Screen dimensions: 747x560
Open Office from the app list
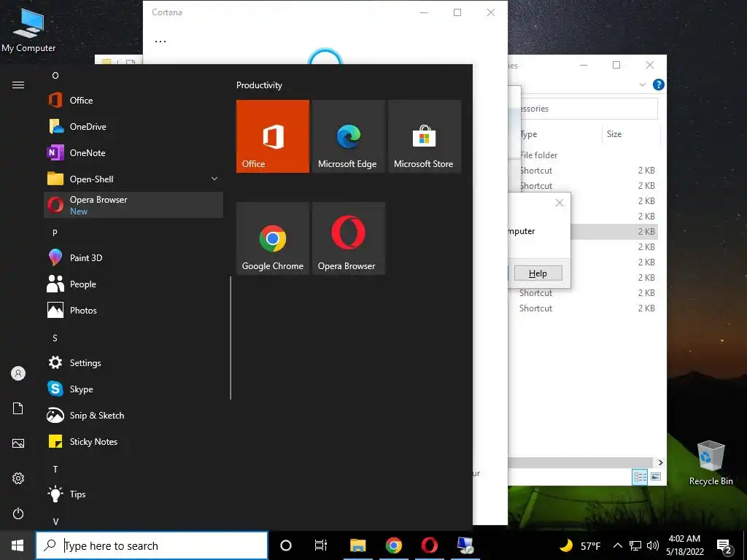point(133,101)
